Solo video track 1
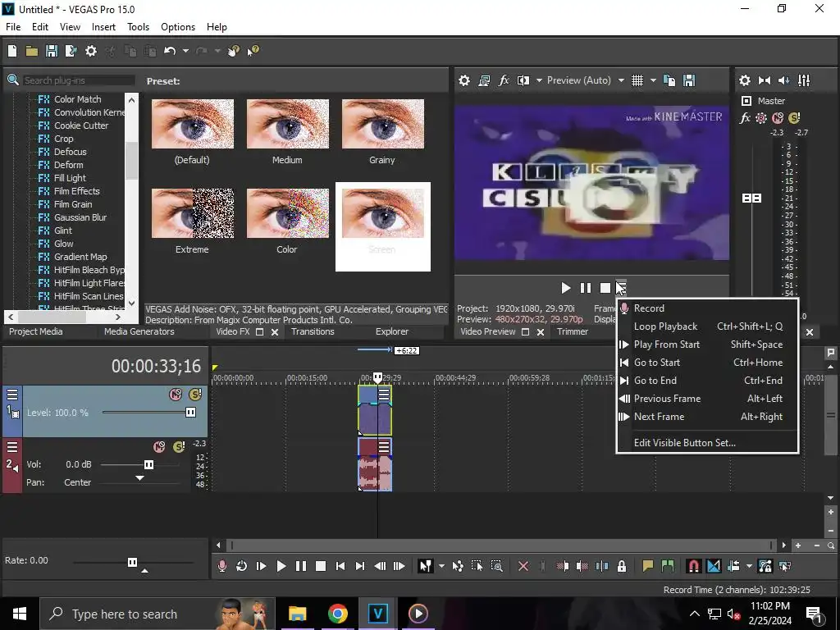This screenshot has width=840, height=630. pyautogui.click(x=195, y=395)
